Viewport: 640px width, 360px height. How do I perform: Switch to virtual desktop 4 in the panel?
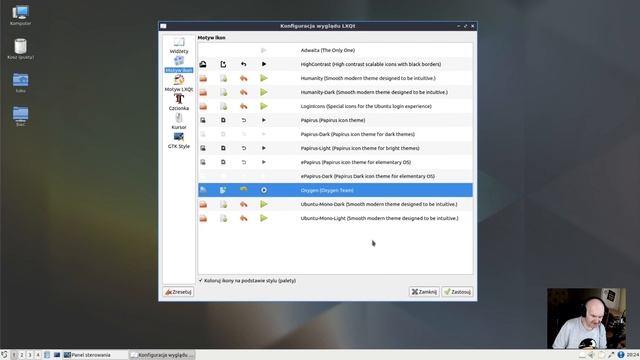[38, 355]
